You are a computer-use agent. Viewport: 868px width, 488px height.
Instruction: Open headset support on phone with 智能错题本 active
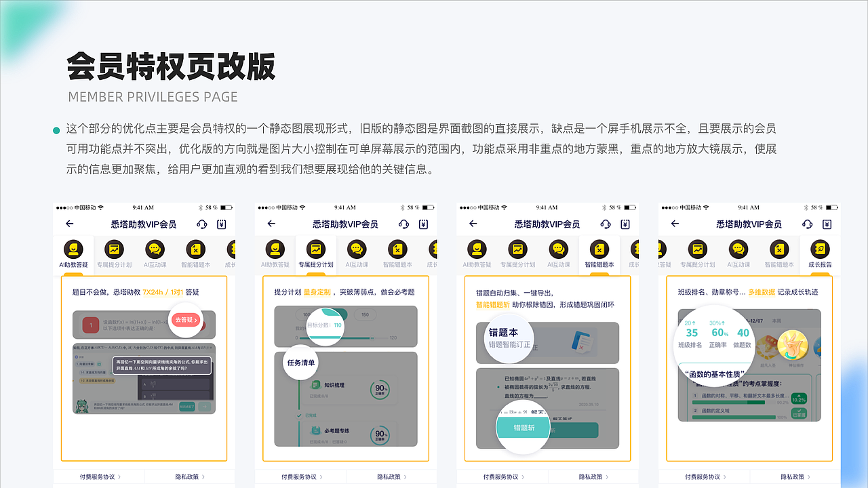[606, 224]
